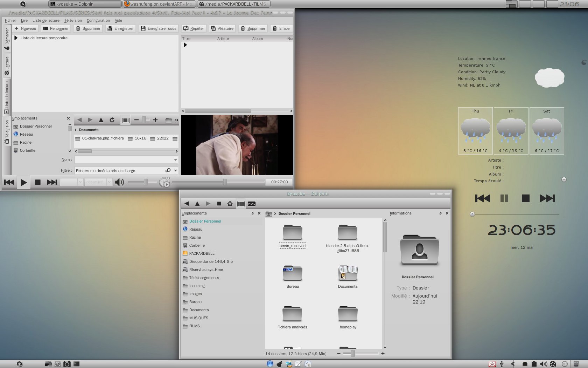Open the désactivé dropdown in the player bar

point(98,182)
